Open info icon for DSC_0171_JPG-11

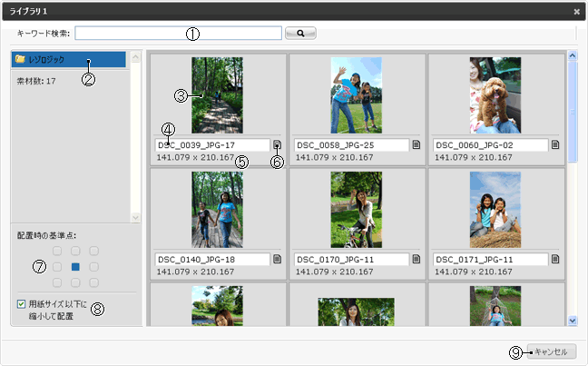pos(555,259)
